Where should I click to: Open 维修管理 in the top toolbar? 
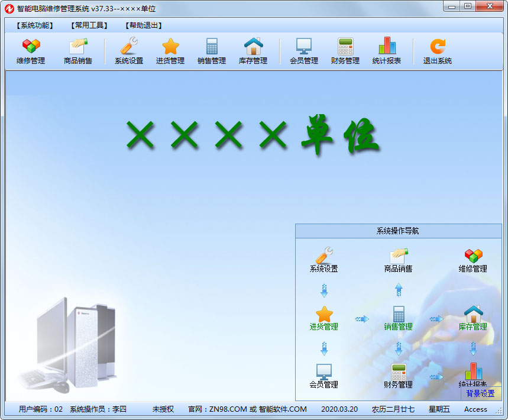(31, 51)
